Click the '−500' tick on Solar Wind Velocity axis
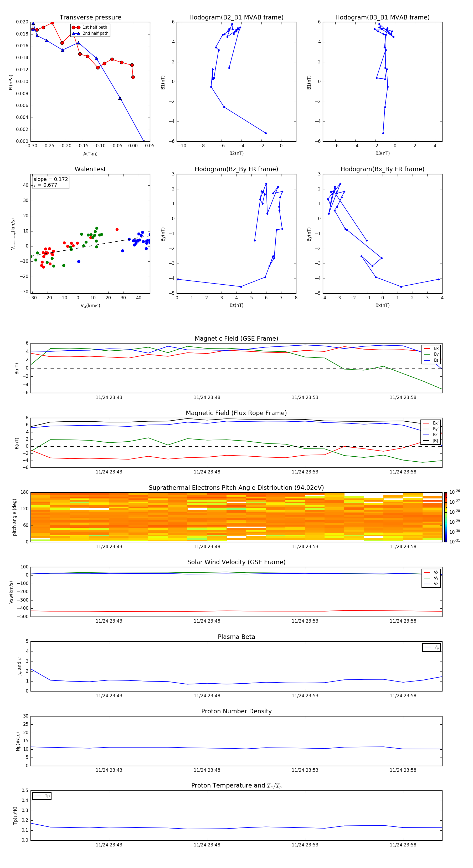Image resolution: width=473 pixels, height=868 pixels. pos(22,617)
